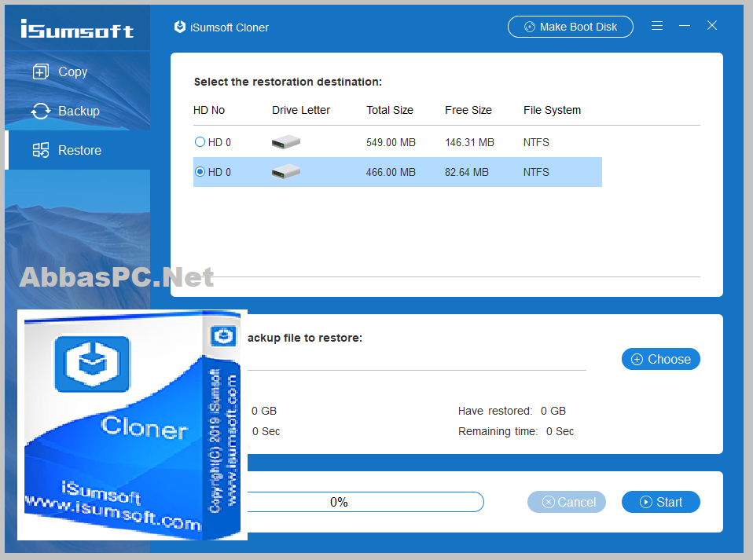Click the play icon in Start button
Image resolution: width=753 pixels, height=560 pixels.
tap(646, 502)
